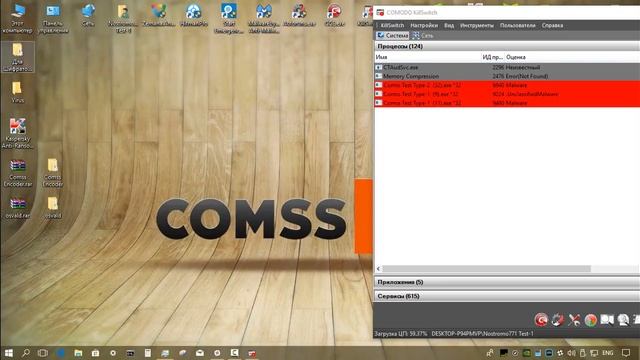Select the user folder desktop icon
The image size is (640, 360).
[x=123, y=18]
